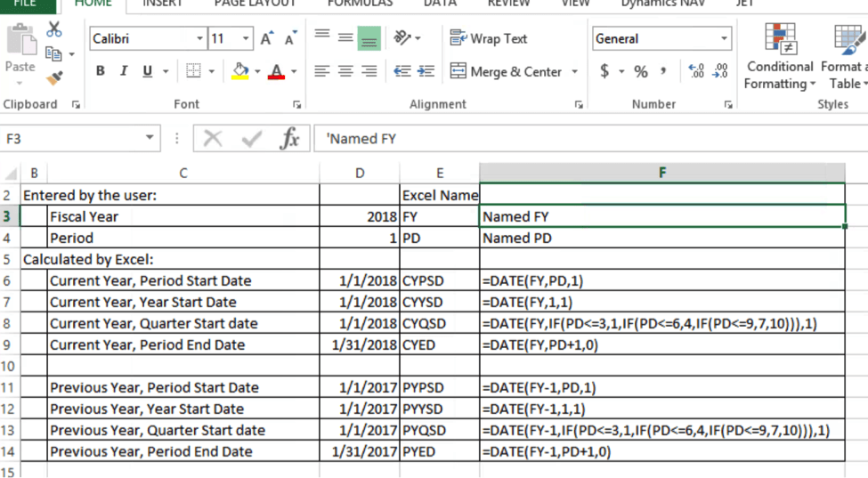Switch to the REVIEW tab

508,4
